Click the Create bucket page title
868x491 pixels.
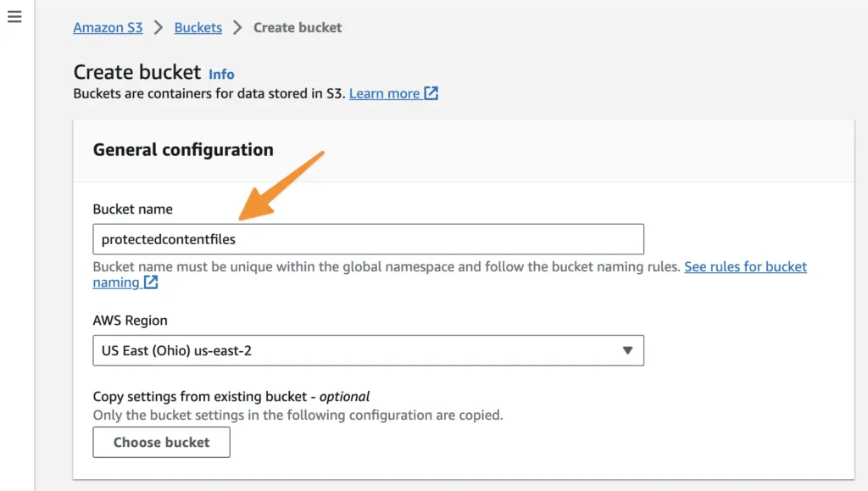point(137,73)
